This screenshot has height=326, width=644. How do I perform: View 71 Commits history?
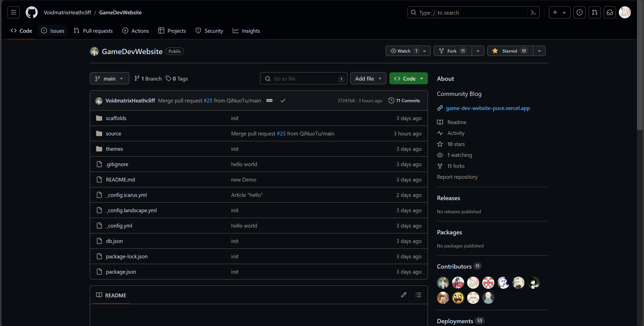tap(404, 100)
